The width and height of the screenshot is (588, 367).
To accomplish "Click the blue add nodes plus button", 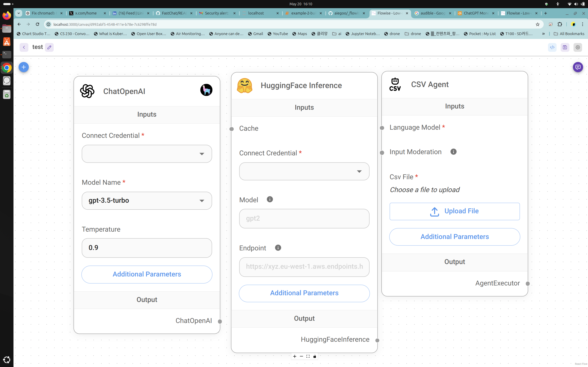I will 23,67.
